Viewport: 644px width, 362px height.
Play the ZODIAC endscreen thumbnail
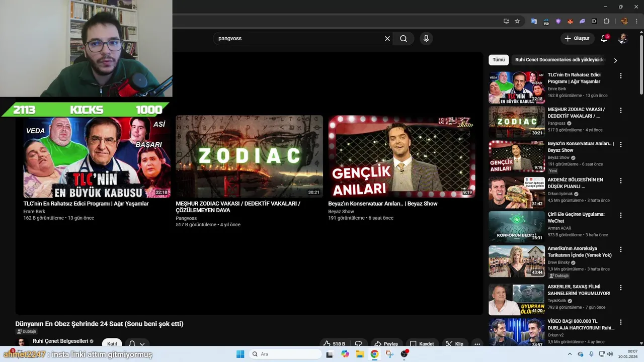(249, 156)
